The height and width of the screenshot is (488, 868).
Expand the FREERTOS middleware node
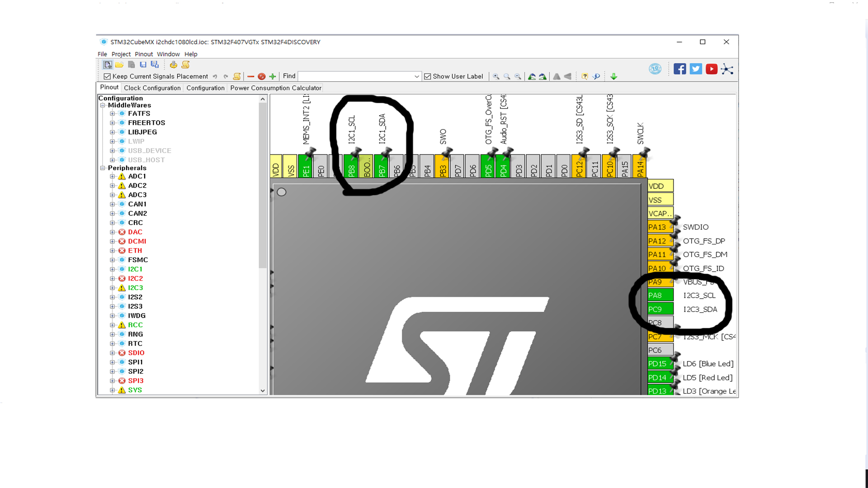coord(112,123)
